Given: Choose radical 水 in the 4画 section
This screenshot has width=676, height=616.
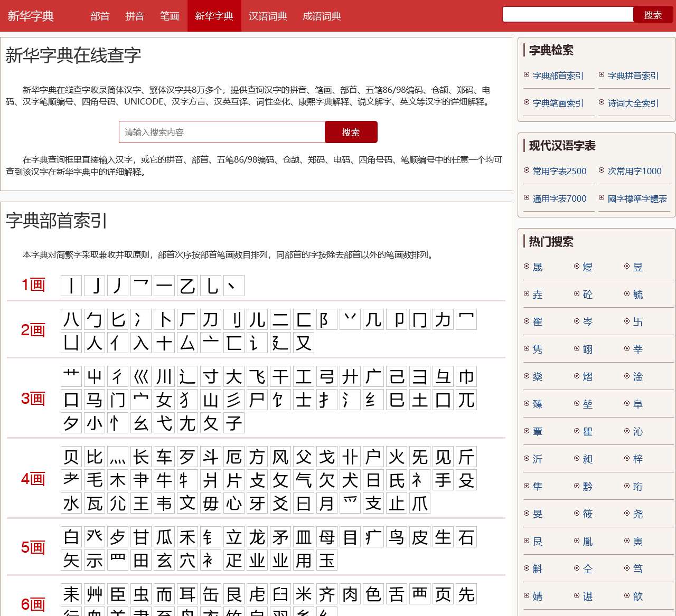Looking at the screenshot, I should click(x=71, y=503).
